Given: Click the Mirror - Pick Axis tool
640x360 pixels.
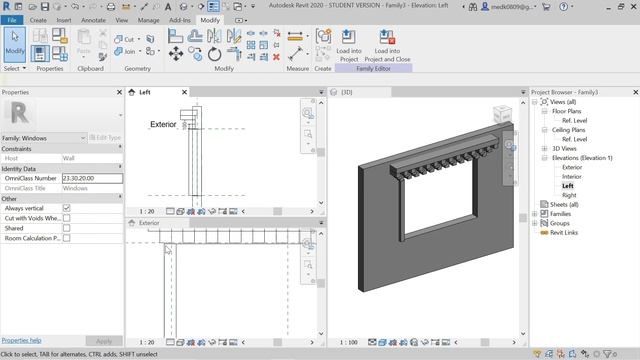Looking at the screenshot, I should tap(214, 36).
